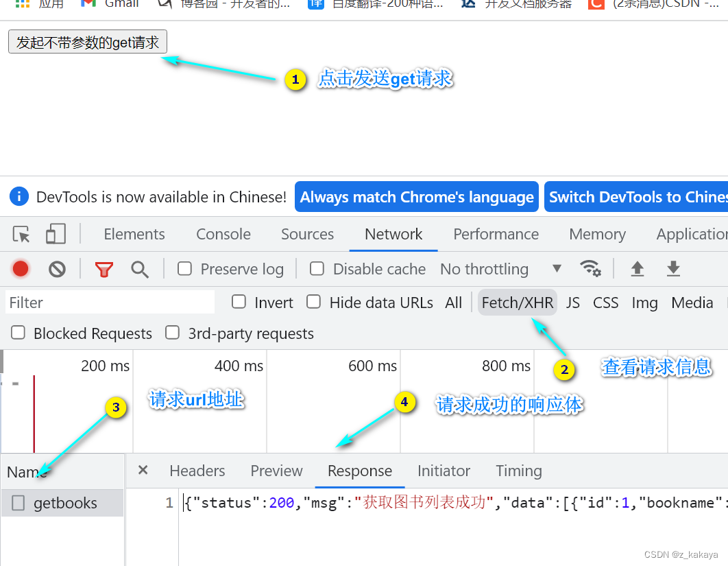Click the Name column header
The image size is (728, 566).
[62, 472]
